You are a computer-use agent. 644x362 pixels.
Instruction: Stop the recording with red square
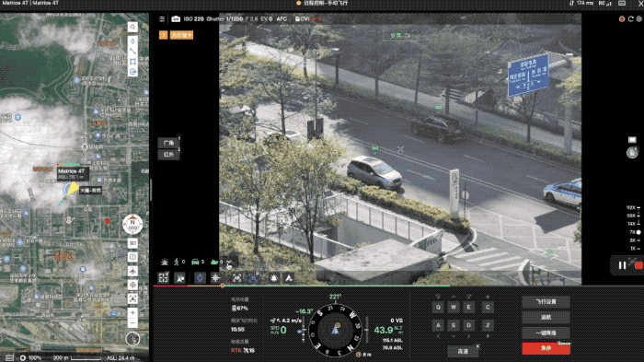(x=638, y=265)
